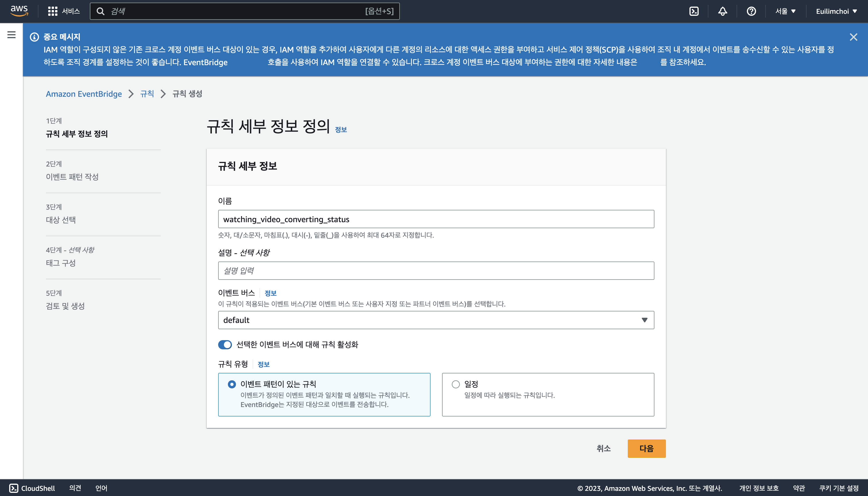Image resolution: width=868 pixels, height=496 pixels.
Task: Click the AWS logo home icon
Action: (x=19, y=11)
